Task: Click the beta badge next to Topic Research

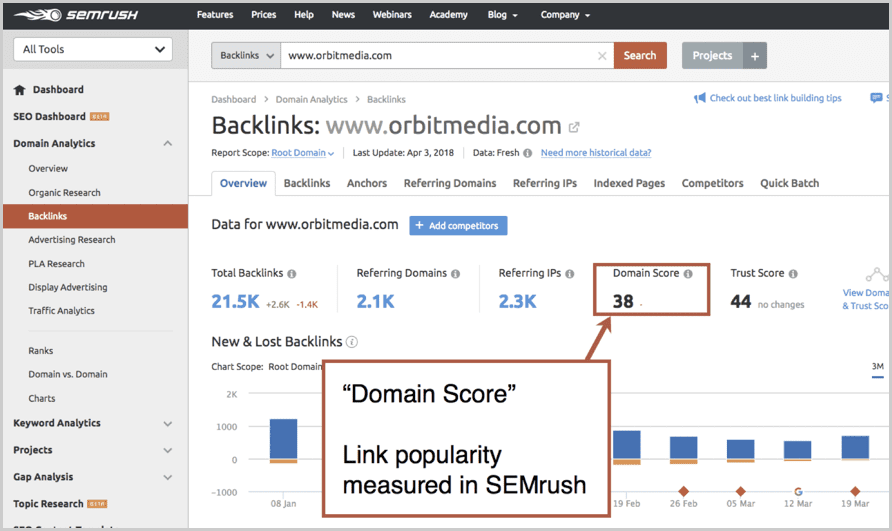Action: click(97, 504)
